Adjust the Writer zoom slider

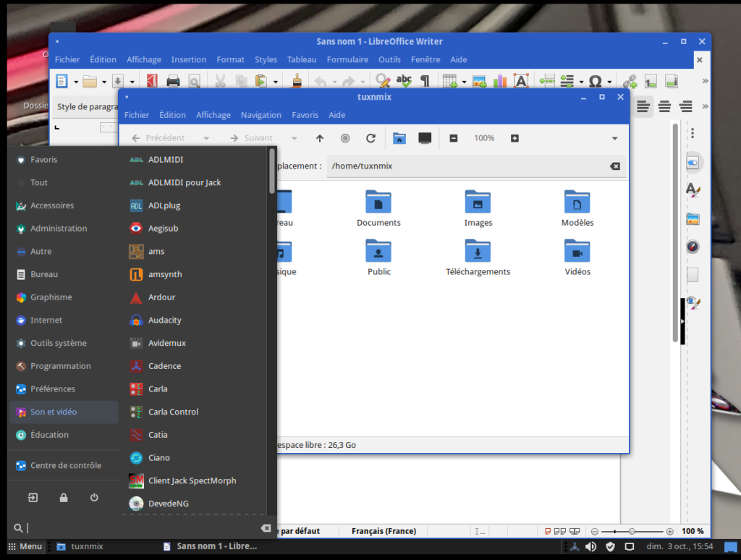click(x=632, y=531)
